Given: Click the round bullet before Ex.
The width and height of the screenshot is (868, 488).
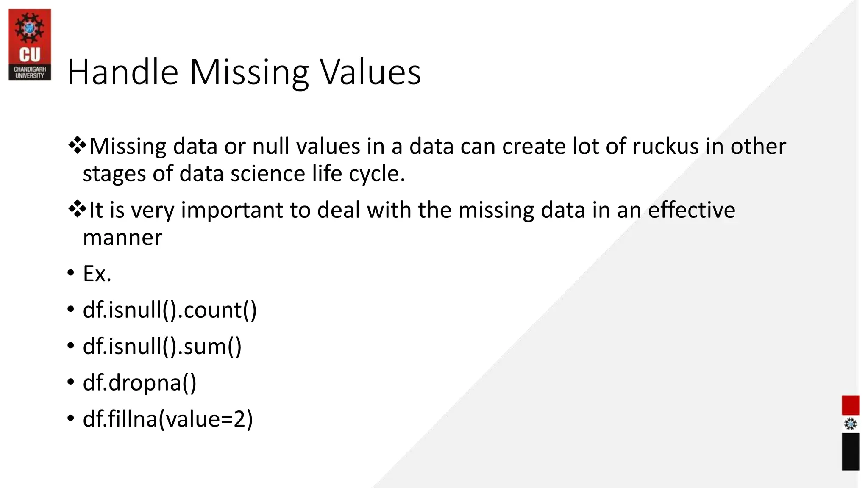Looking at the screenshot, I should point(70,273).
